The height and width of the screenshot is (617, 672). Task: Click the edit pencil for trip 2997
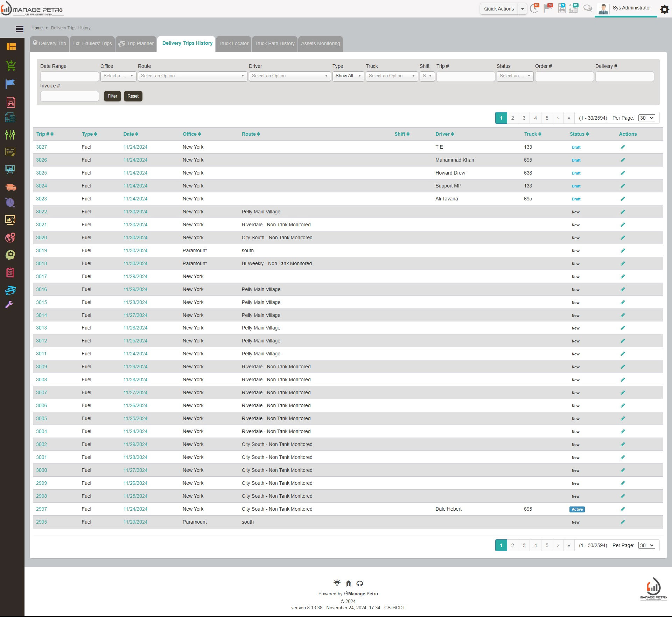623,509
